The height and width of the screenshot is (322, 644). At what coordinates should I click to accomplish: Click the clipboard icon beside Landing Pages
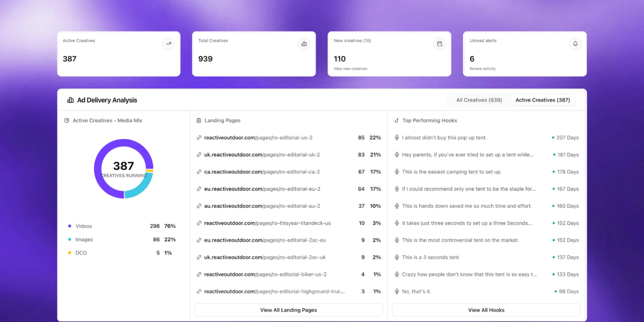point(199,120)
